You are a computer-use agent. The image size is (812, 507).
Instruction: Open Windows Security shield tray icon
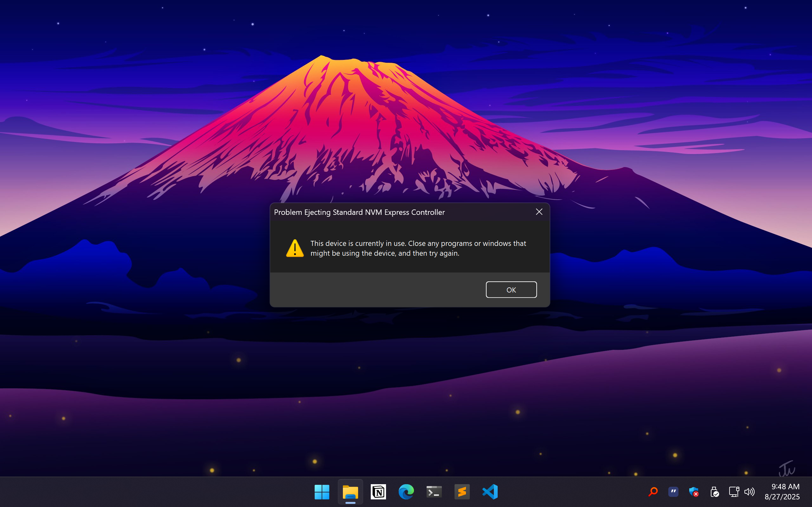pos(694,492)
